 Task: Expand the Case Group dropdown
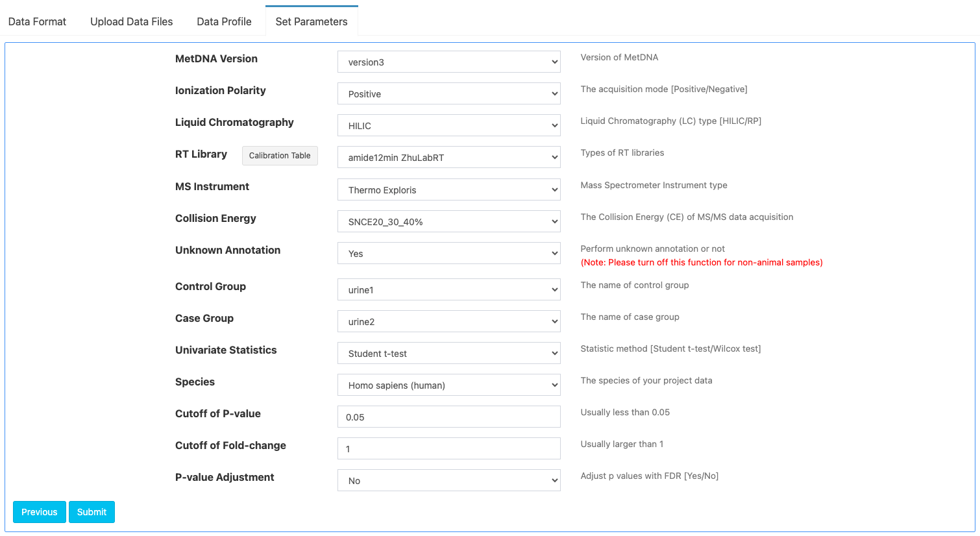(x=448, y=322)
